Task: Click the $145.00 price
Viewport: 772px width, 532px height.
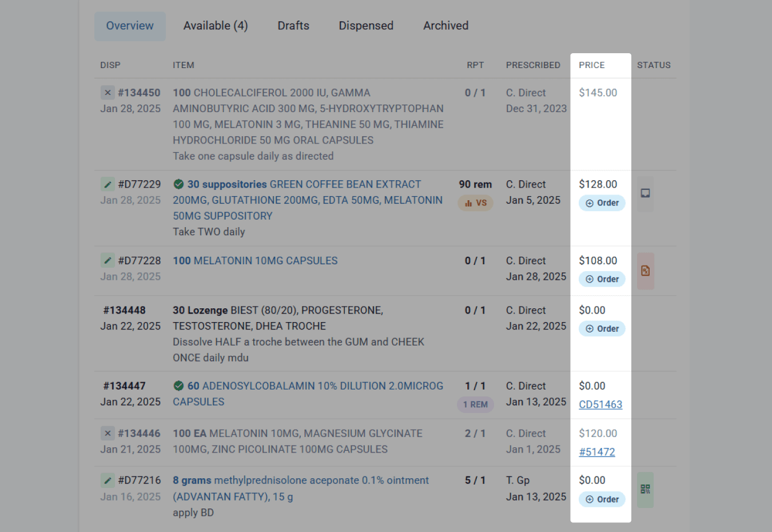Action: tap(598, 93)
